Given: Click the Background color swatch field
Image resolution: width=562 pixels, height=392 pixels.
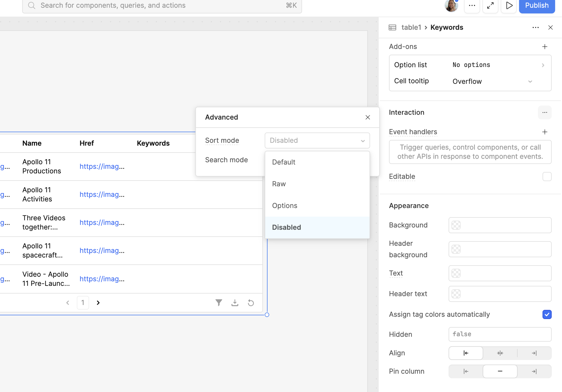Looking at the screenshot, I should 500,225.
